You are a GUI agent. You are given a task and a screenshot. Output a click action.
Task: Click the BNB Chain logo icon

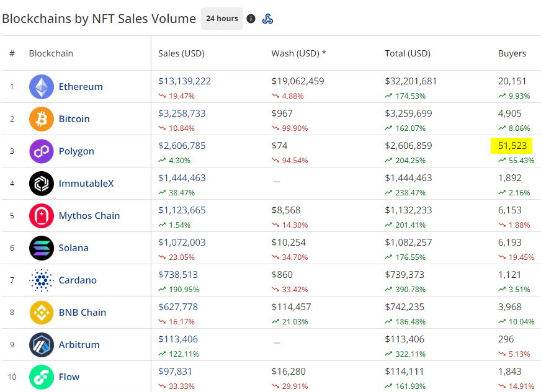42,313
